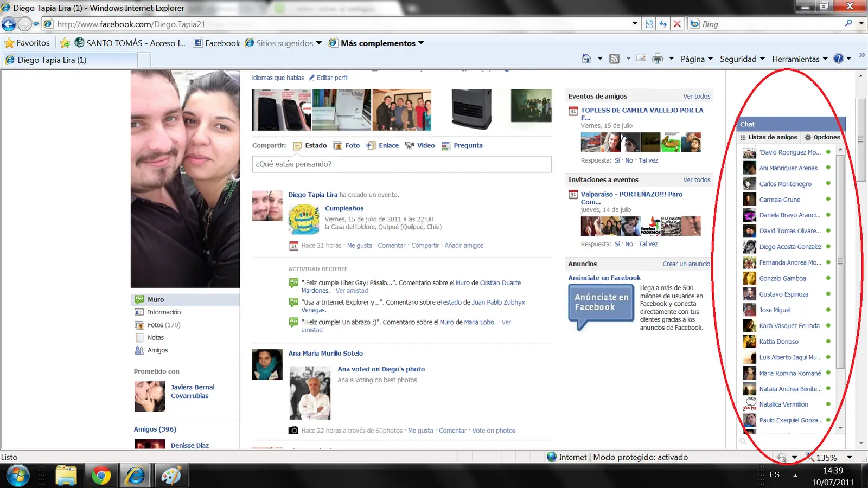Open the Seguridad menu

click(742, 59)
